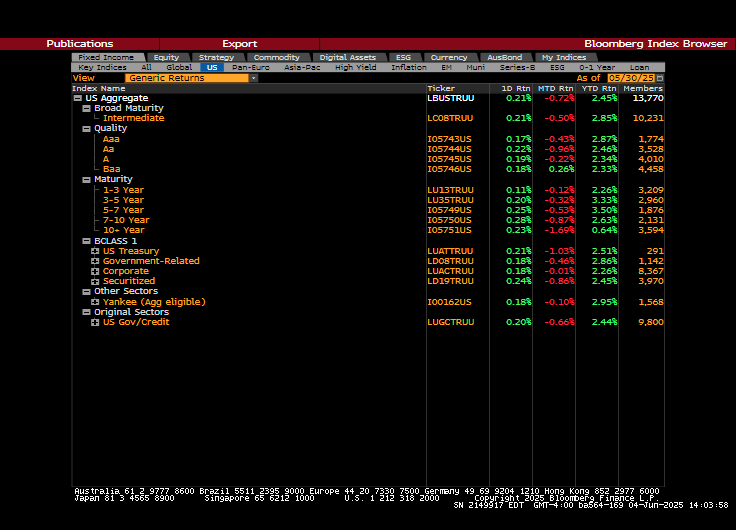Expand the Government-Related node

tap(95, 261)
